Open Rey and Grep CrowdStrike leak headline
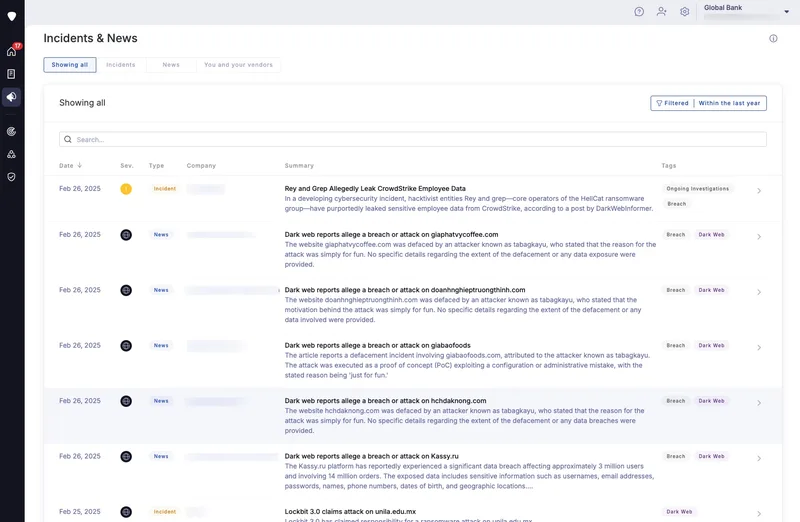Viewport: 800px width, 522px height. [x=375, y=189]
